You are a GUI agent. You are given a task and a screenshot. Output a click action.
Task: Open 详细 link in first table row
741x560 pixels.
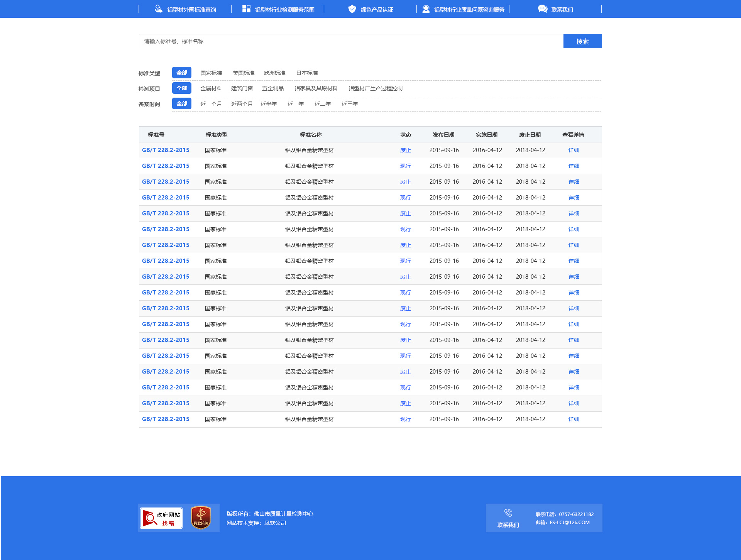(574, 150)
